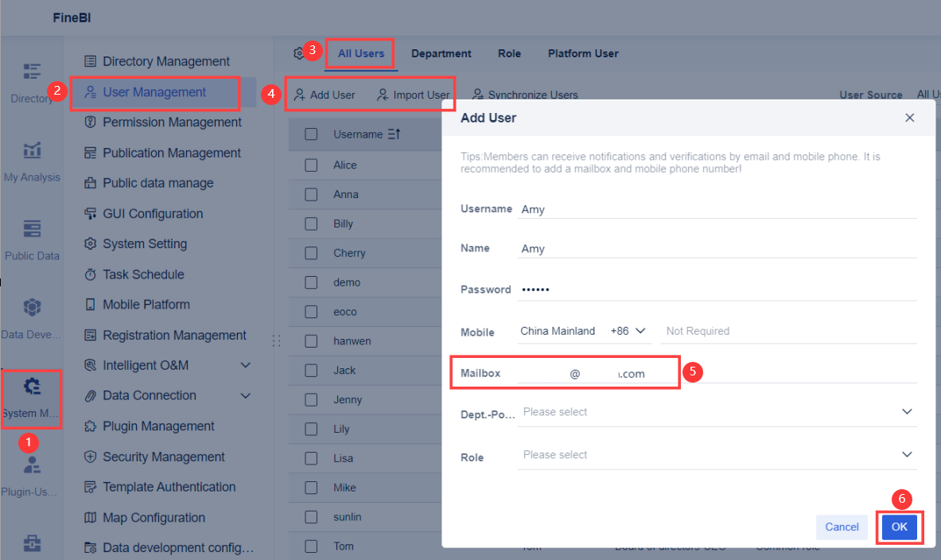Click the OK button to confirm
941x560 pixels.
899,527
